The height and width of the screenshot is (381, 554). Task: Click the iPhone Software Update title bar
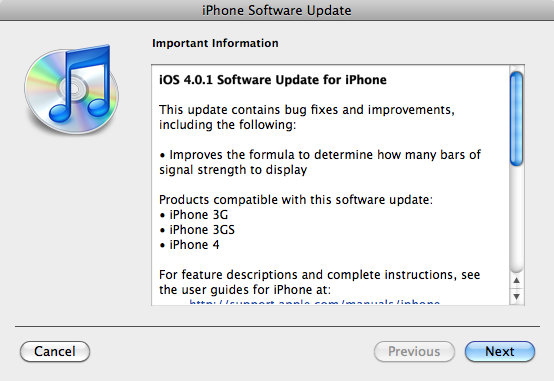pyautogui.click(x=277, y=10)
